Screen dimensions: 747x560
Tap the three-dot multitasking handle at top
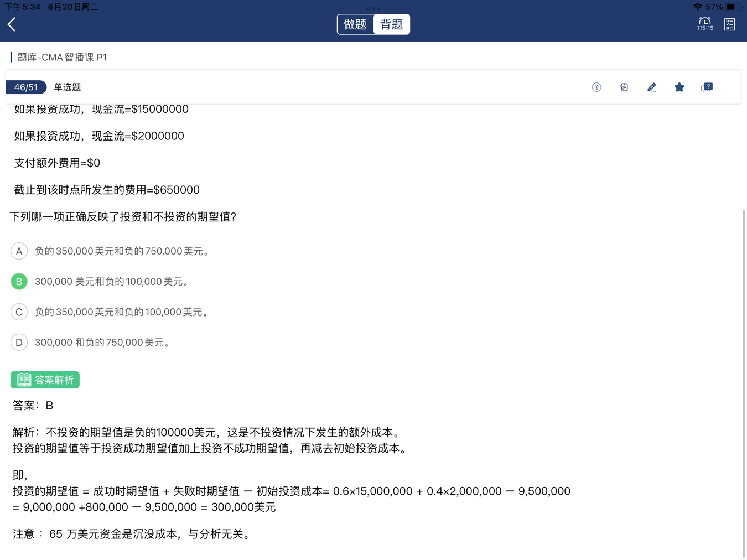click(373, 8)
